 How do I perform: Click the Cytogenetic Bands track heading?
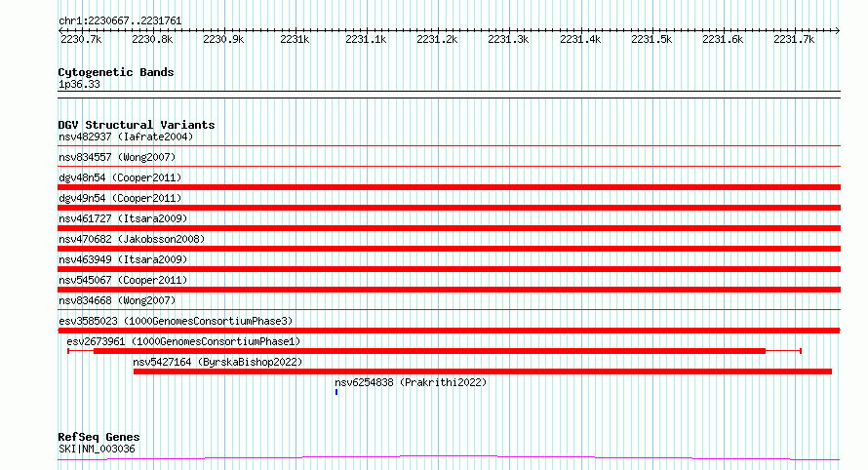pyautogui.click(x=116, y=72)
